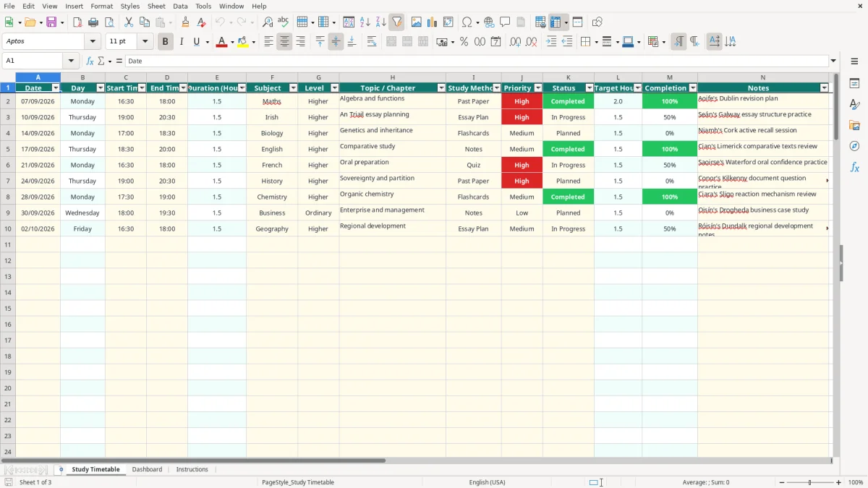Insert a comment
The image size is (868, 488).
click(x=505, y=22)
